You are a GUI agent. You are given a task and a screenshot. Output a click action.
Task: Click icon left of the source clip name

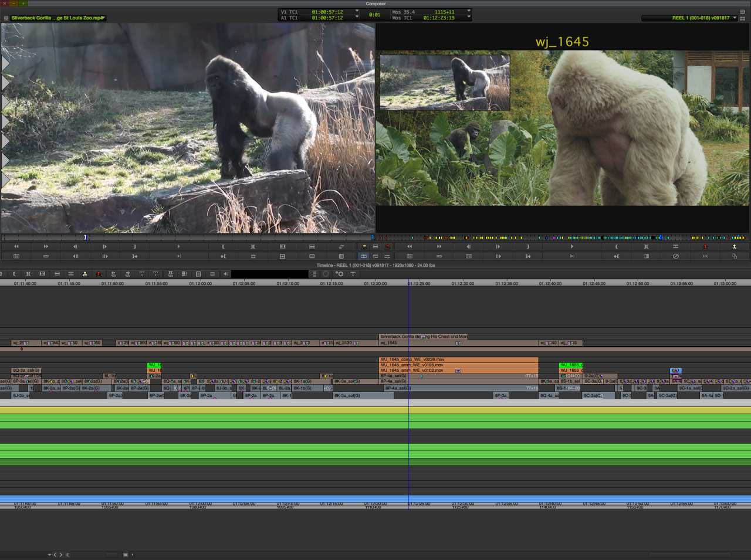[6, 18]
